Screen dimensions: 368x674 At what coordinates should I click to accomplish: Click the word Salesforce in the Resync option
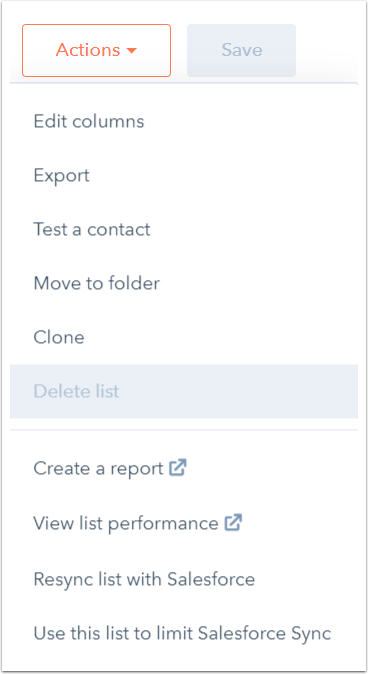tap(211, 579)
